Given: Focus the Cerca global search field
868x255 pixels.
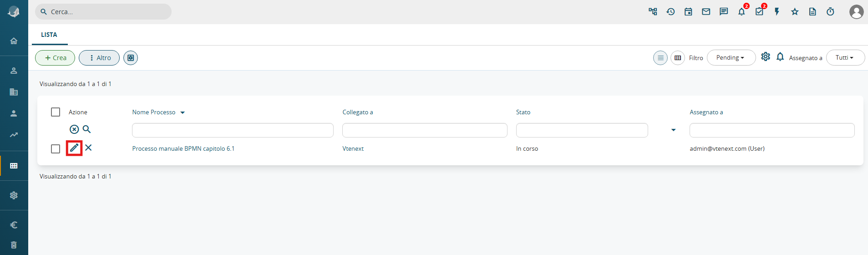Looking at the screenshot, I should [x=103, y=12].
